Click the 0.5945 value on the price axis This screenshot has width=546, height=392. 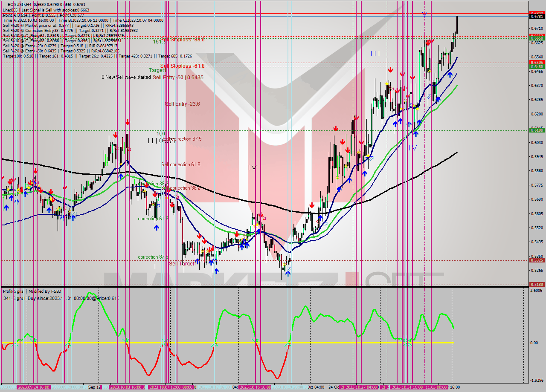[538, 156]
